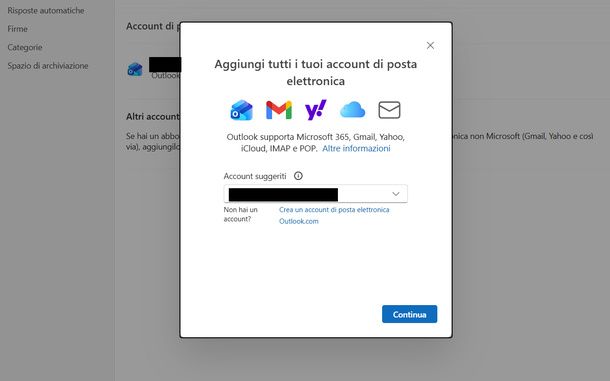Click the info icon beside Account suggeriti

(x=298, y=176)
